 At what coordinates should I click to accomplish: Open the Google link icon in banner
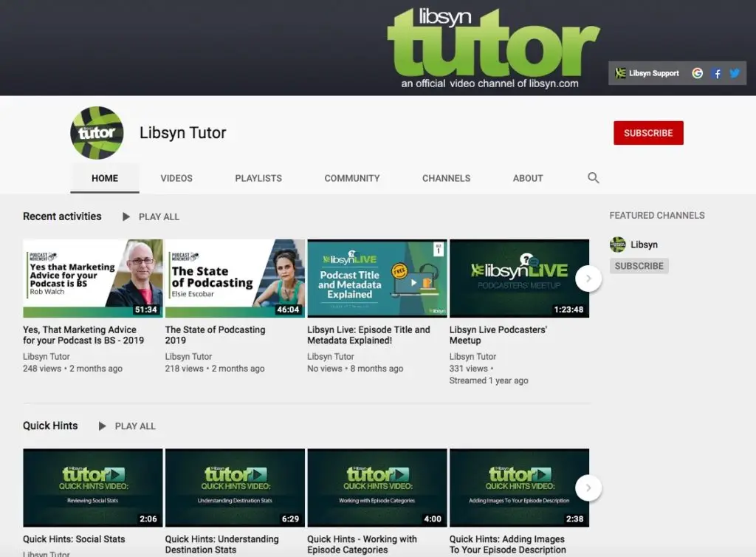[x=697, y=73]
